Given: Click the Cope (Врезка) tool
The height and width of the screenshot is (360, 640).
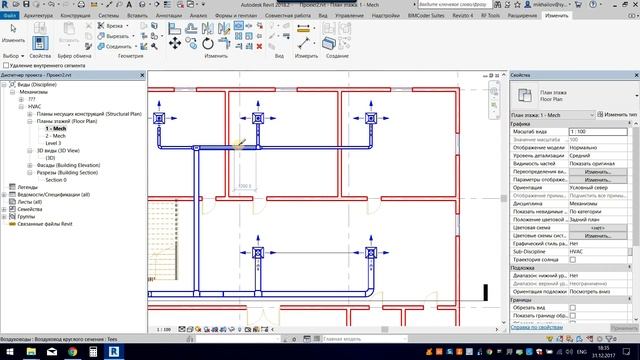Looking at the screenshot, I should pyautogui.click(x=111, y=26).
